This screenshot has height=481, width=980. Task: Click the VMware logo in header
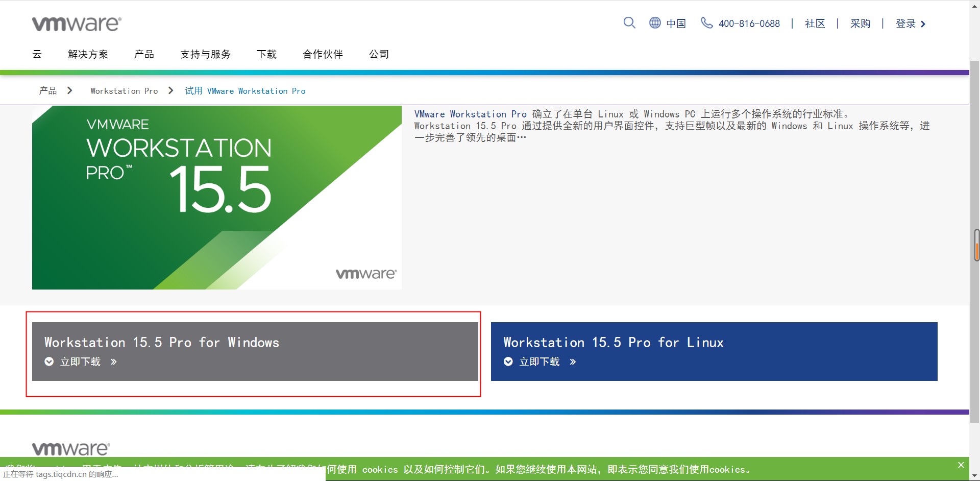(x=77, y=23)
